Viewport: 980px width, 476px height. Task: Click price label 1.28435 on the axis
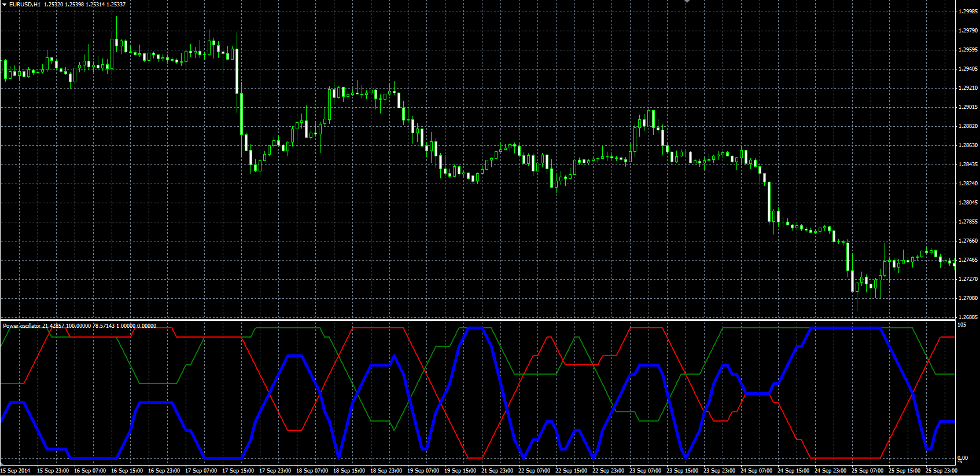click(x=968, y=164)
